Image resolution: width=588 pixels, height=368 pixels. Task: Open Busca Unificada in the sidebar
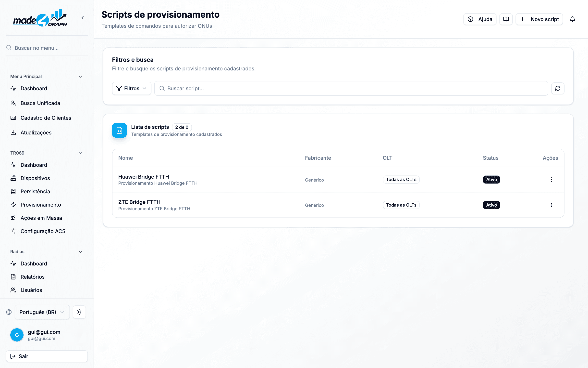47,103
